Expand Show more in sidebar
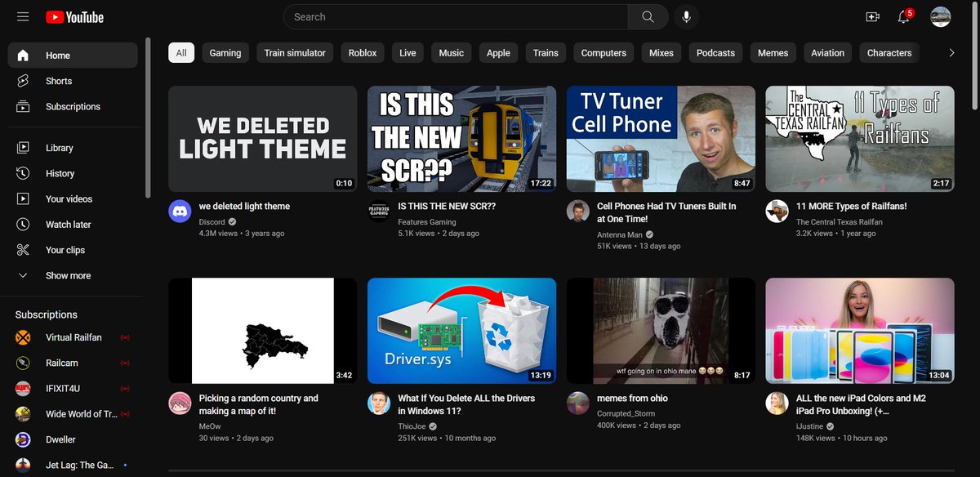This screenshot has width=980, height=477. click(73, 275)
